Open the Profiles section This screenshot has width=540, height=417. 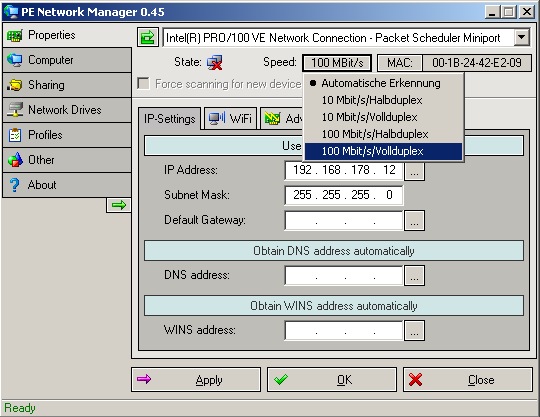pyautogui.click(x=67, y=135)
